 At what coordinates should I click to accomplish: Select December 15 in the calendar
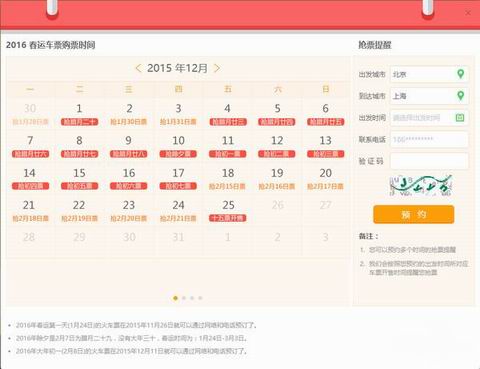(79, 178)
